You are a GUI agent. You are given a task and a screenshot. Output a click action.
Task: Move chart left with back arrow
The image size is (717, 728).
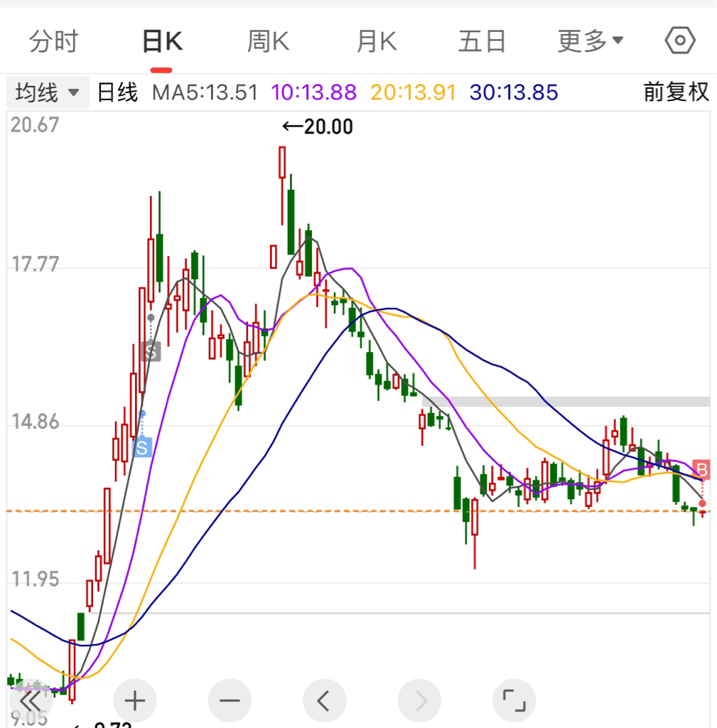[324, 700]
